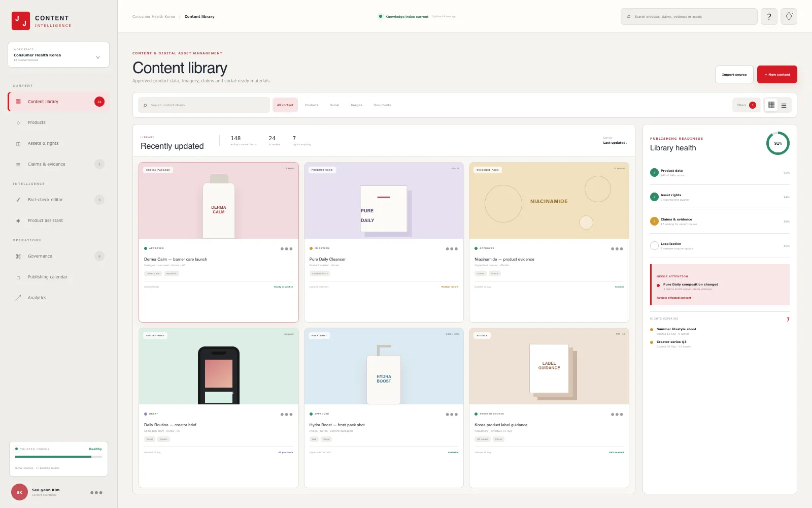
Task: Open more options for Pure Daily Cleanser
Action: pos(452,249)
